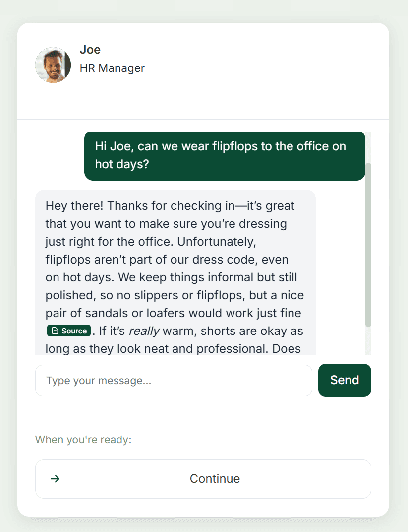The image size is (408, 532).
Task: Click the document icon in Source badge
Action: tap(55, 331)
